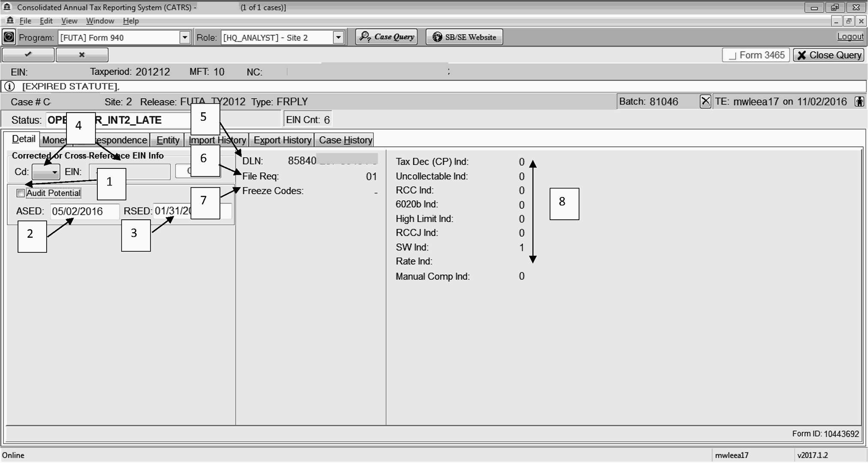Open the Window menu
The height and width of the screenshot is (463, 868).
pyautogui.click(x=100, y=21)
